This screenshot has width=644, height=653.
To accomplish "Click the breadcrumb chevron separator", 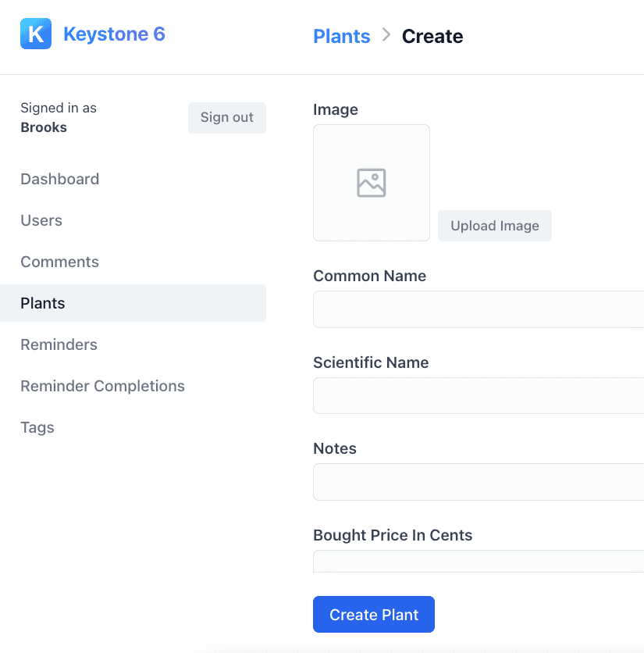I will (386, 35).
